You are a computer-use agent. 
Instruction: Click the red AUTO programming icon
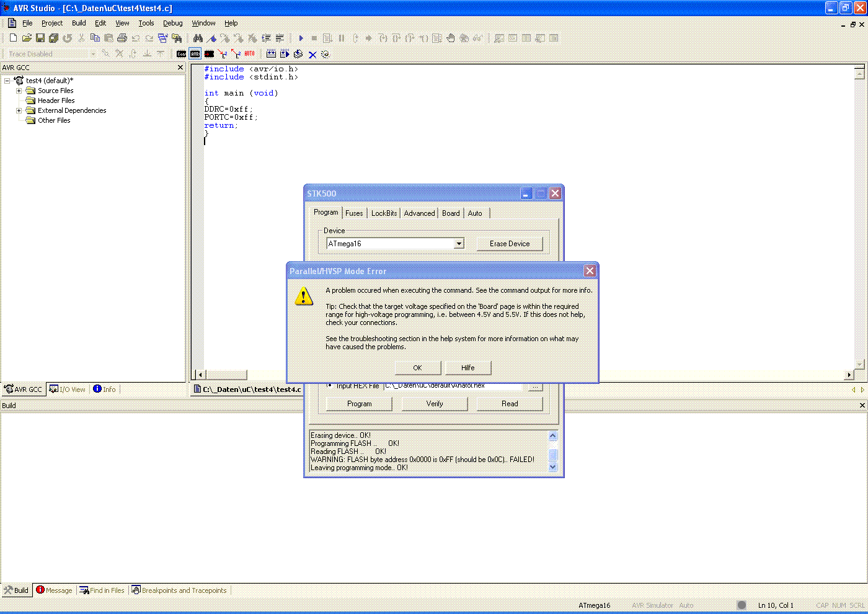249,54
